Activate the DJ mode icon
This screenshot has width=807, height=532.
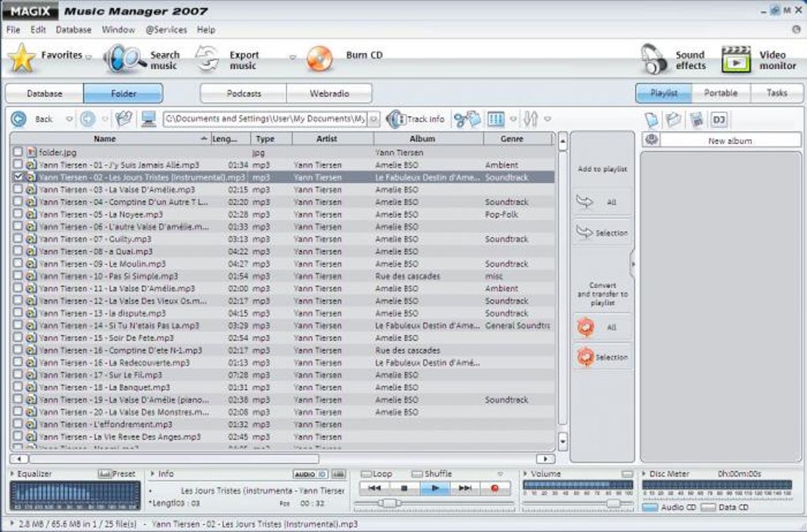718,120
